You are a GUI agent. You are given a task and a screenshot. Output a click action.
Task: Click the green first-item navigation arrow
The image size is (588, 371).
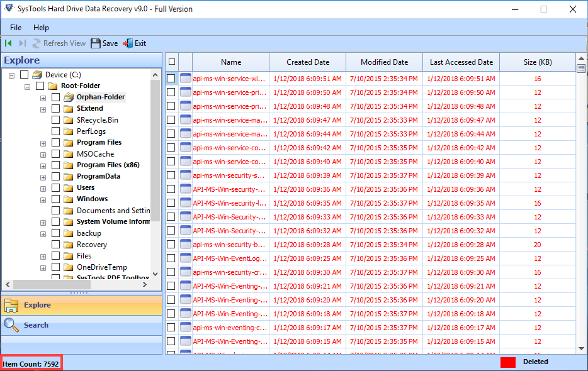tap(8, 43)
